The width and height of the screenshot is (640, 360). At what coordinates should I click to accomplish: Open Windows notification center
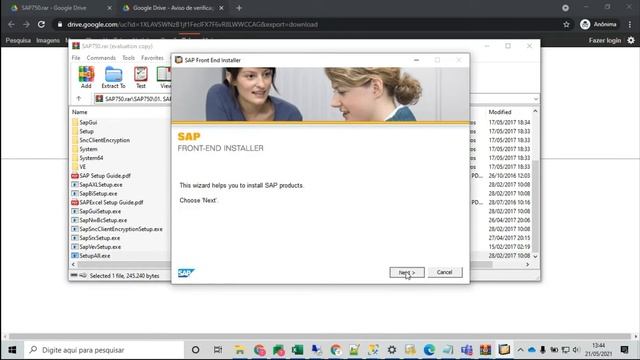coord(624,350)
